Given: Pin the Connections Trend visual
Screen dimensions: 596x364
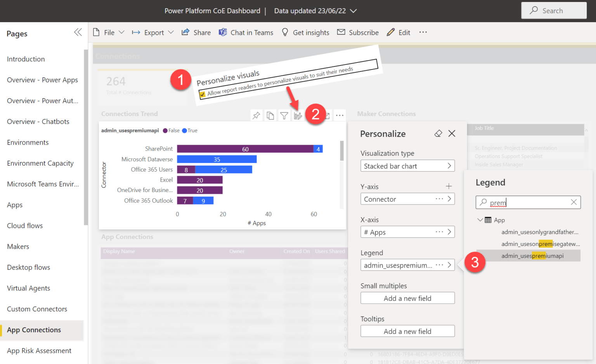Looking at the screenshot, I should [256, 115].
